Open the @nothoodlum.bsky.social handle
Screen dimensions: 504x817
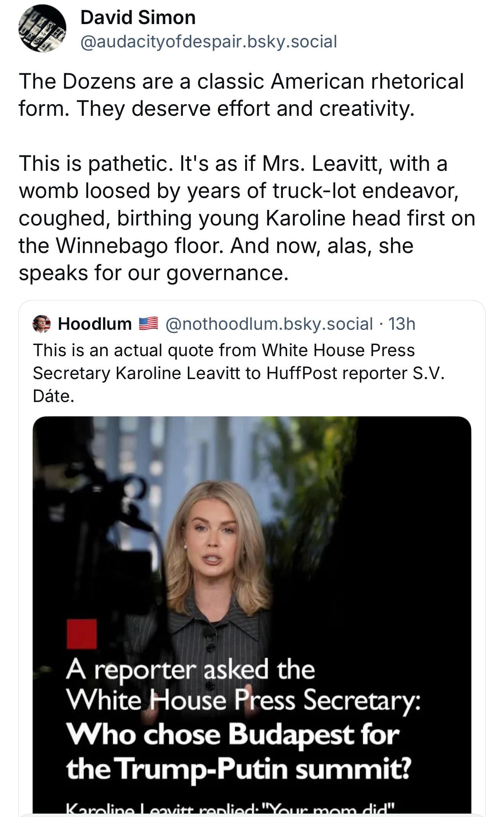[269, 324]
